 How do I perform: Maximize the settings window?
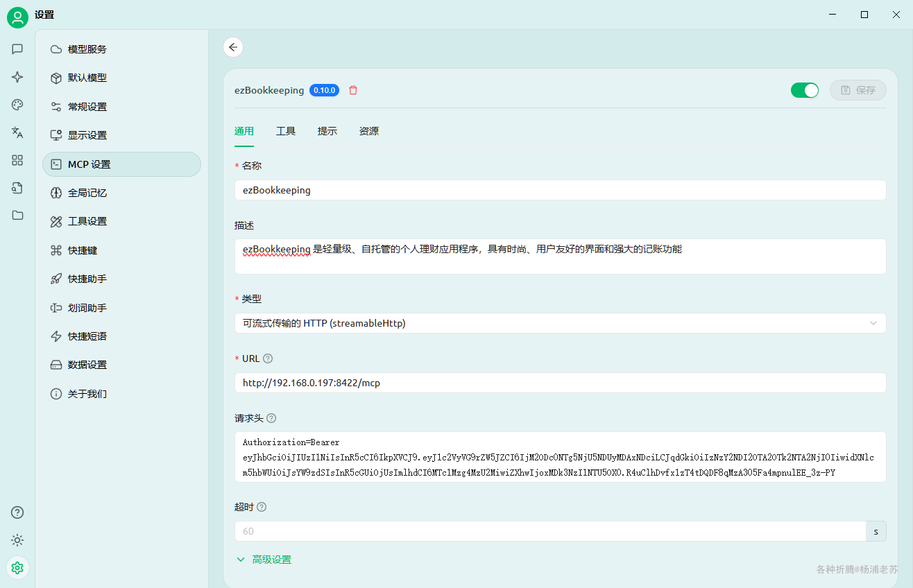(864, 15)
